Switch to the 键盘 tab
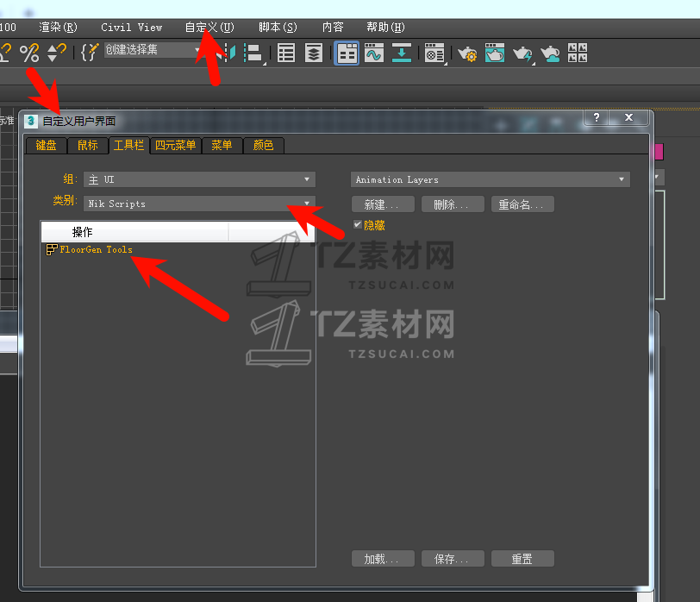This screenshot has height=602, width=700. [x=46, y=145]
